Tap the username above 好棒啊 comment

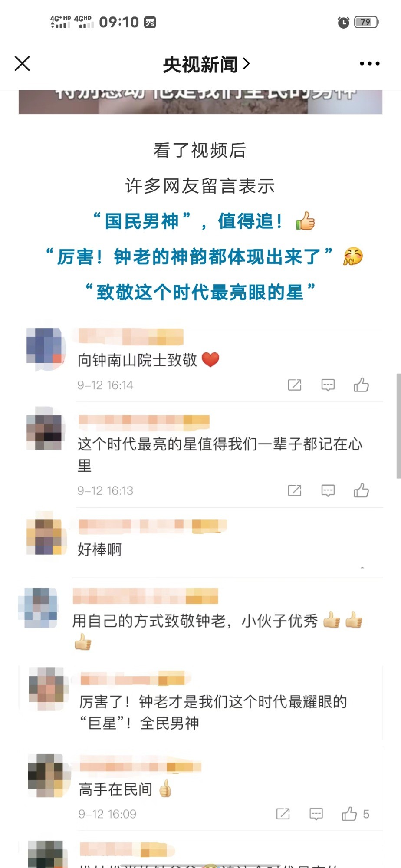153,525
